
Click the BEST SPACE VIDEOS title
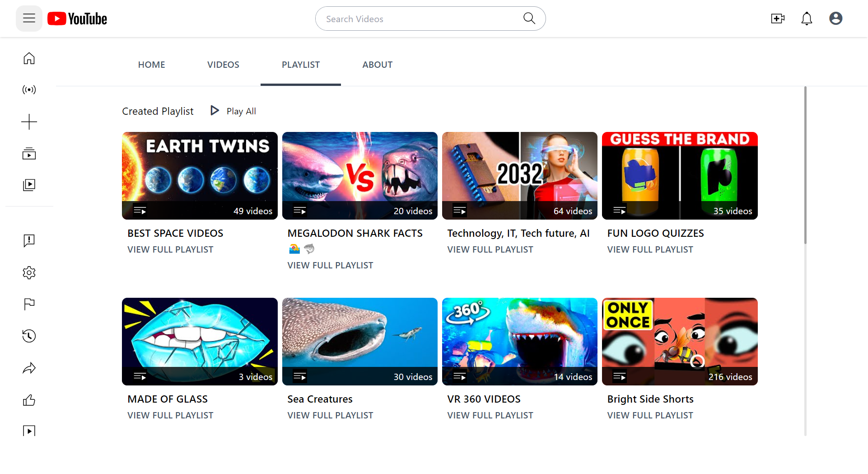tap(175, 233)
